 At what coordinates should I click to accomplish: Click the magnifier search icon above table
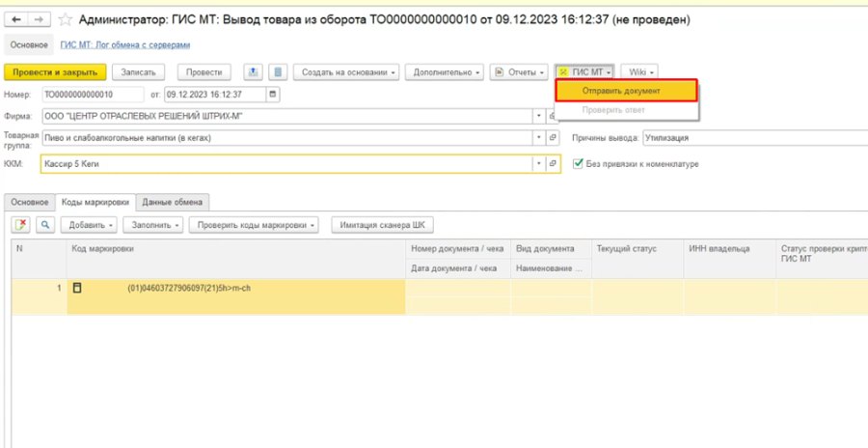coord(44,225)
